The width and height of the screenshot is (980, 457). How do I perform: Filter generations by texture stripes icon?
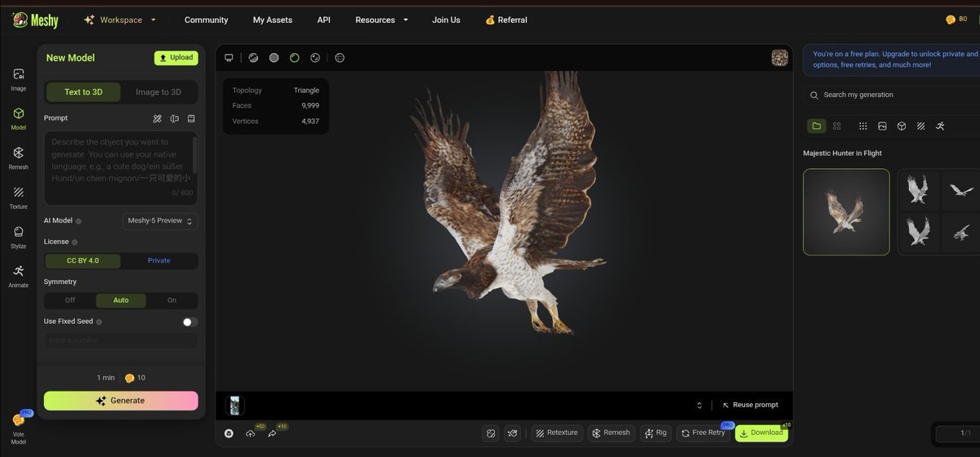920,126
